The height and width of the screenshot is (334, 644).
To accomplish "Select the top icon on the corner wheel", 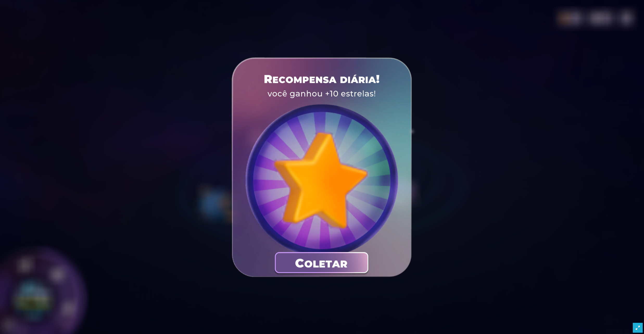I will (x=25, y=265).
